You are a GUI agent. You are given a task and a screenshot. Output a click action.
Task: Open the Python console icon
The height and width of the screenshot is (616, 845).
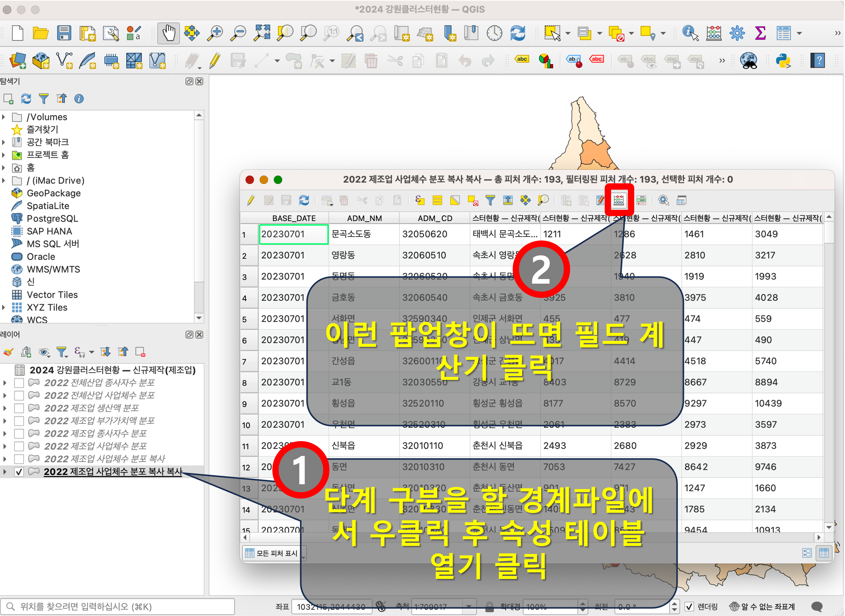pyautogui.click(x=783, y=60)
